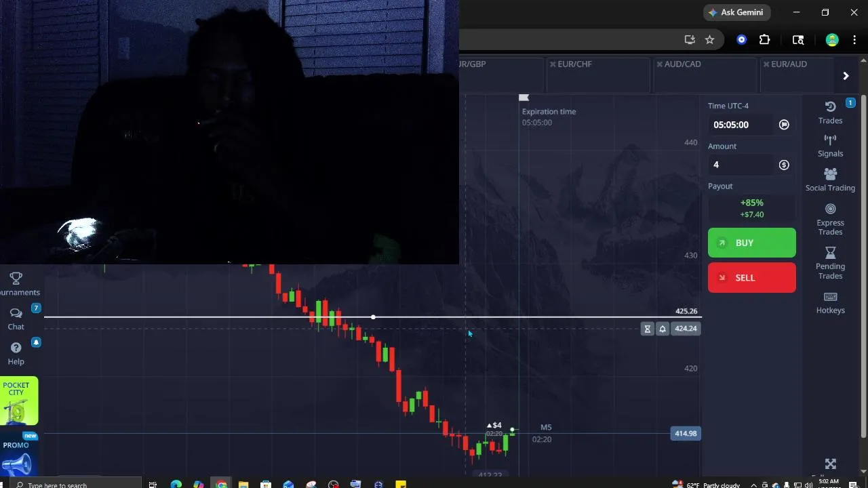Click the bell alert icon on chart
Viewport: 868px width, 488px height.
pyautogui.click(x=663, y=329)
